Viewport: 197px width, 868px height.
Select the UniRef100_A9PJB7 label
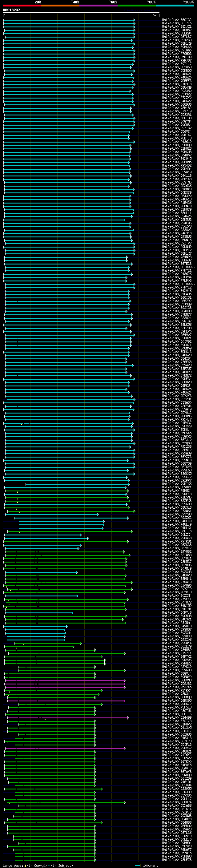click(177, 61)
